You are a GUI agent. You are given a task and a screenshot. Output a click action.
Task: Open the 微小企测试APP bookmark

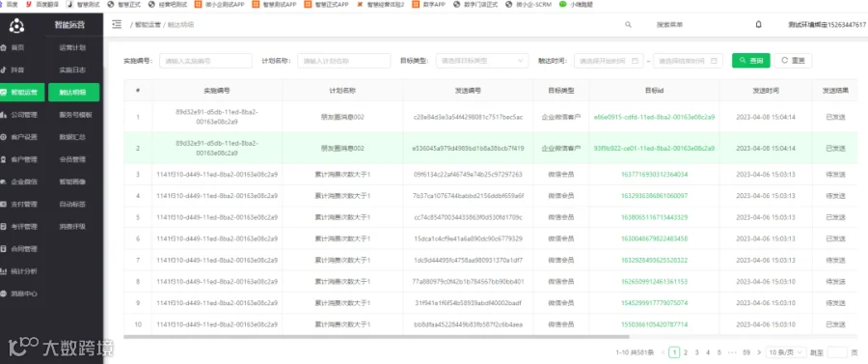pyautogui.click(x=220, y=4)
